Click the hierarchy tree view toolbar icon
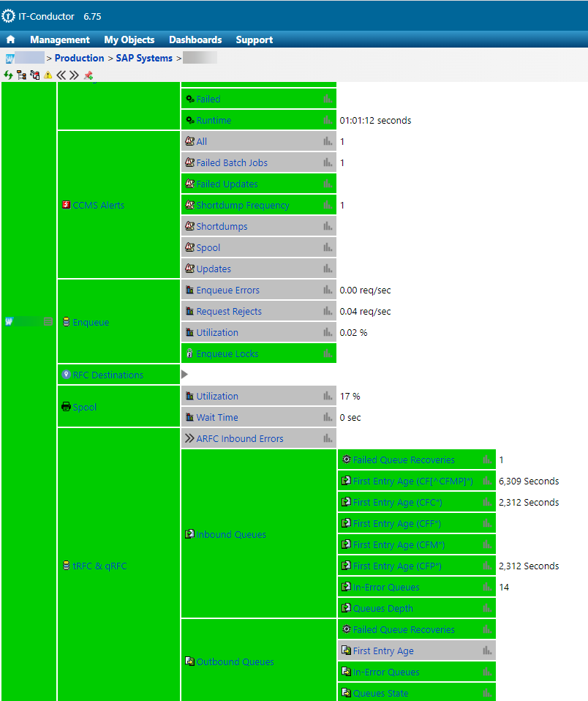Image resolution: width=588 pixels, height=701 pixels. coord(21,75)
